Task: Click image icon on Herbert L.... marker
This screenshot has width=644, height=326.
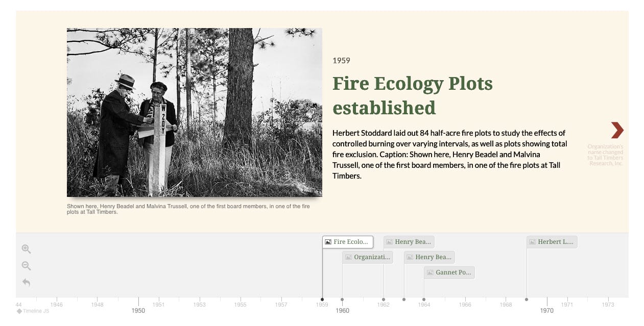Action: 532,242
